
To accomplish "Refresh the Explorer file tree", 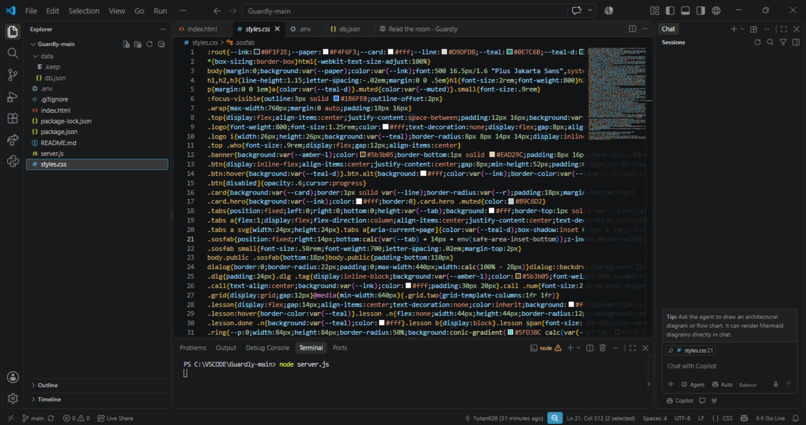I will click(150, 44).
